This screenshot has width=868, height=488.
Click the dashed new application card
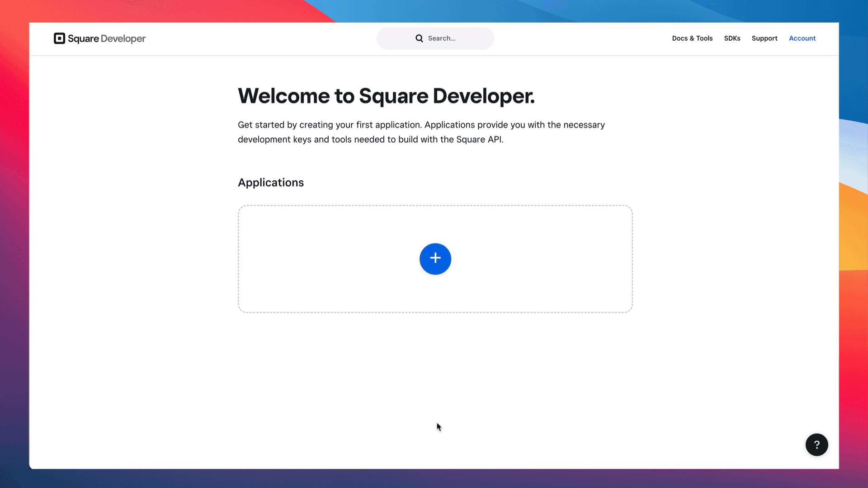(435, 259)
